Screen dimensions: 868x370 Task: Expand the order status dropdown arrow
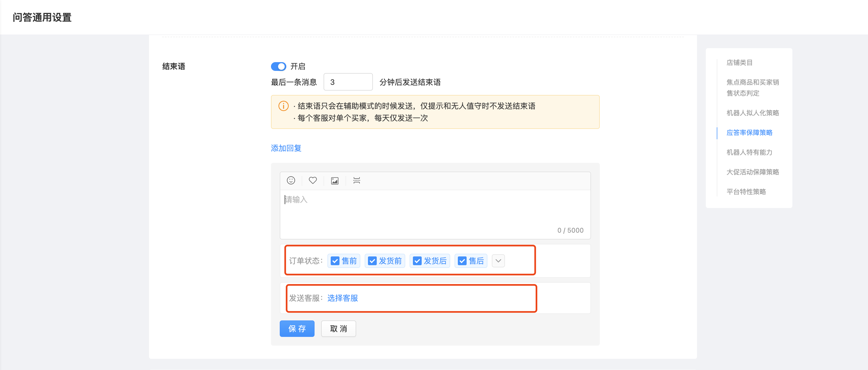[498, 261]
